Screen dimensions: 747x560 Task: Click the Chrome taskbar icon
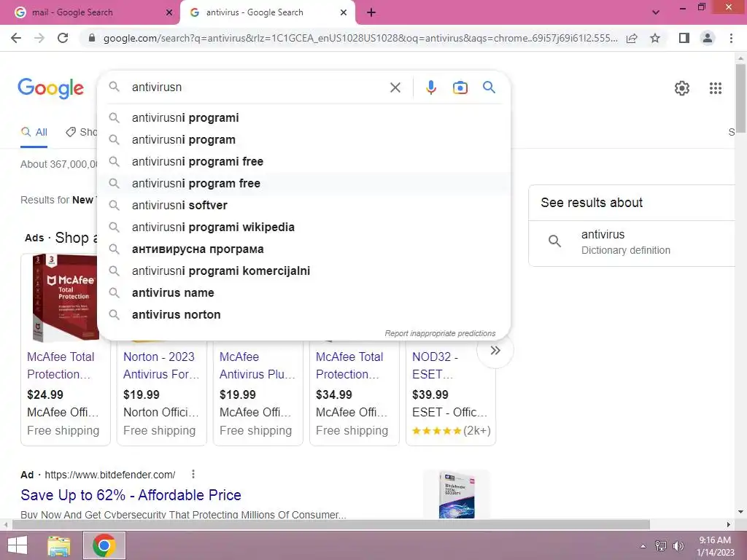(104, 545)
